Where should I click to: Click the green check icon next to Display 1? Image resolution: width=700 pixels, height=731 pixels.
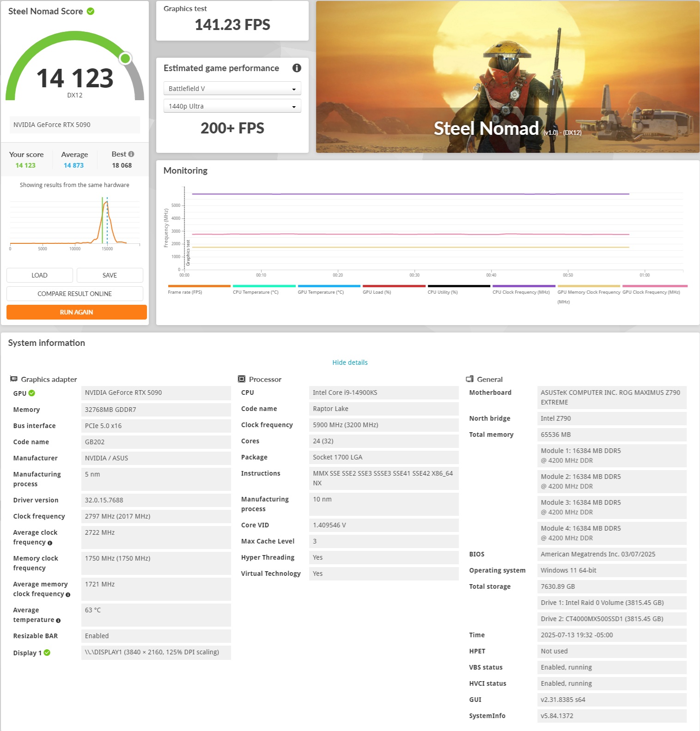(47, 653)
